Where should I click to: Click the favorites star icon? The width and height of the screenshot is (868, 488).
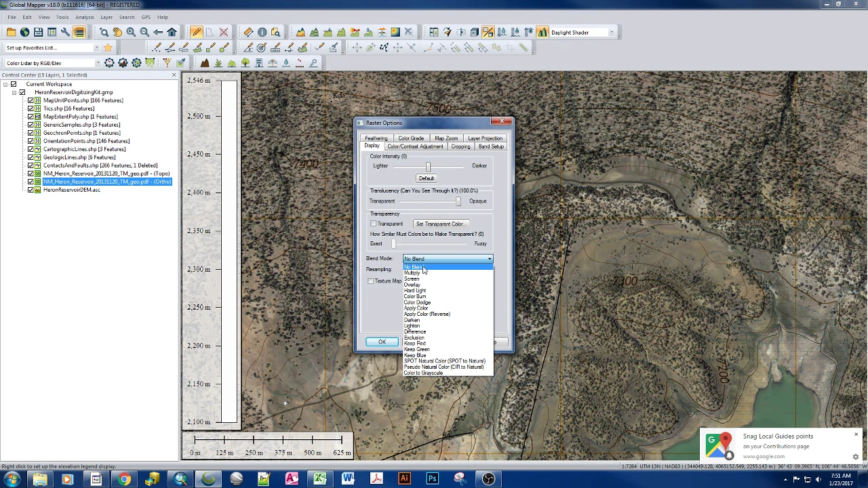point(108,47)
